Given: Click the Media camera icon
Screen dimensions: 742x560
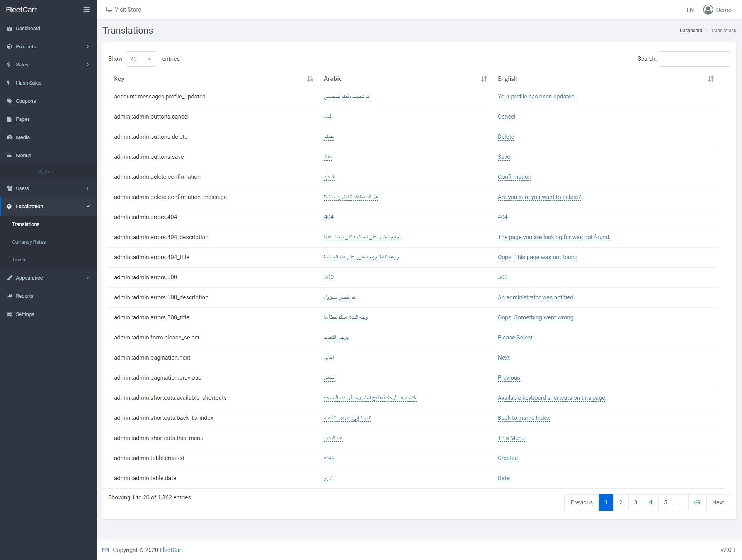Looking at the screenshot, I should (x=9, y=137).
